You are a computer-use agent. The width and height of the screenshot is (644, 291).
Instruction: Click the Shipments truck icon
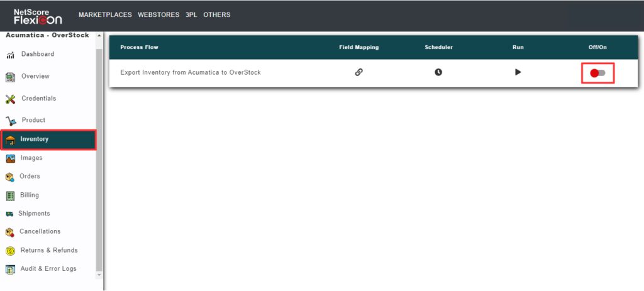tap(10, 214)
